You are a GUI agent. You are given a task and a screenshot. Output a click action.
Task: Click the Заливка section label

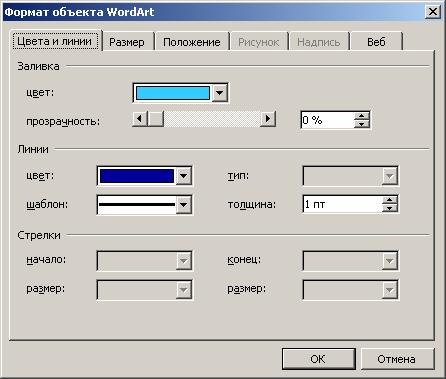38,66
